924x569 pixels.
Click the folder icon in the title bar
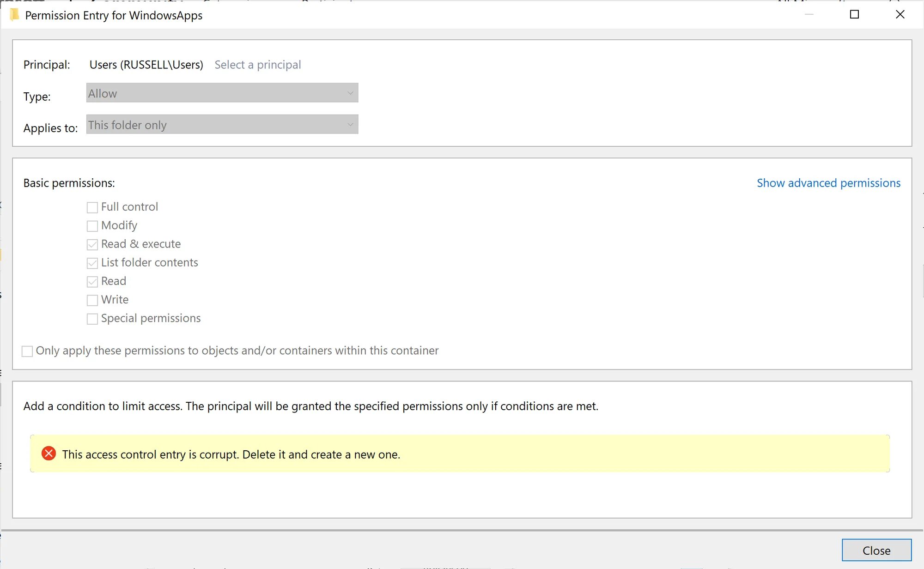[x=15, y=14]
